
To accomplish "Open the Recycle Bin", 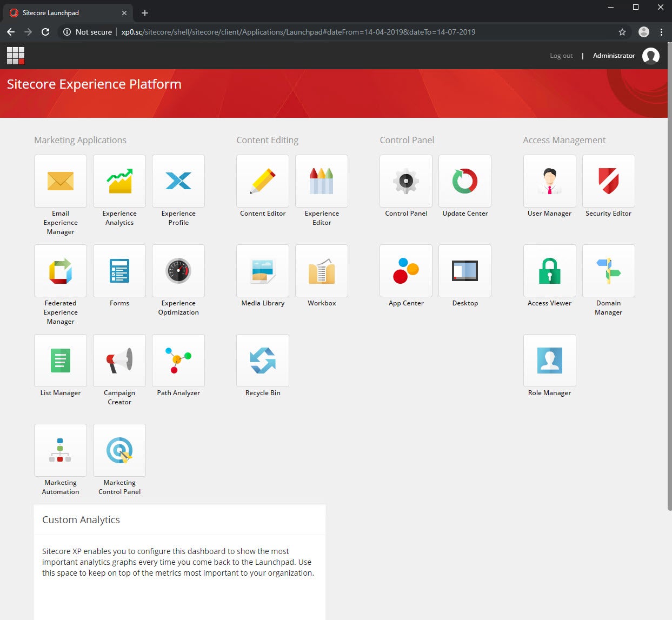I will click(x=263, y=361).
